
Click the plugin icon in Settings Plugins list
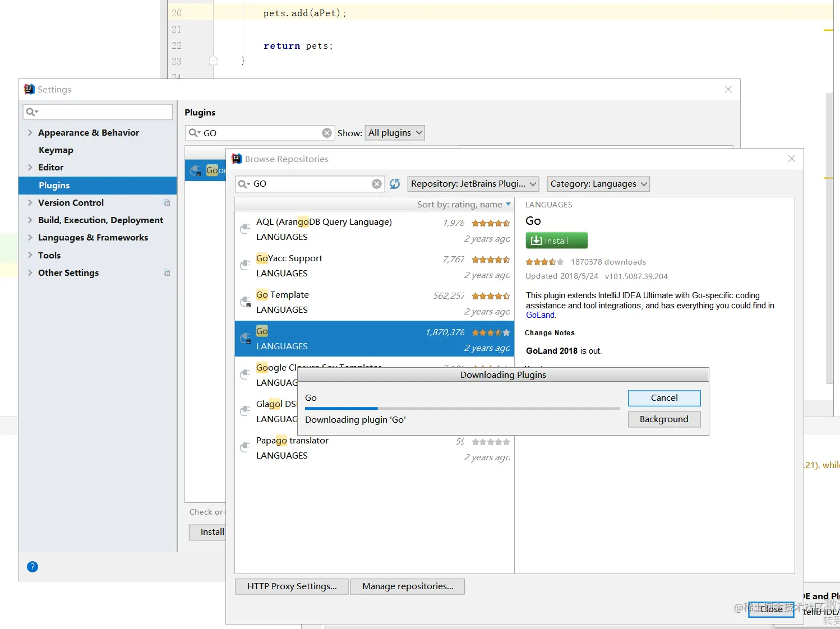(196, 170)
